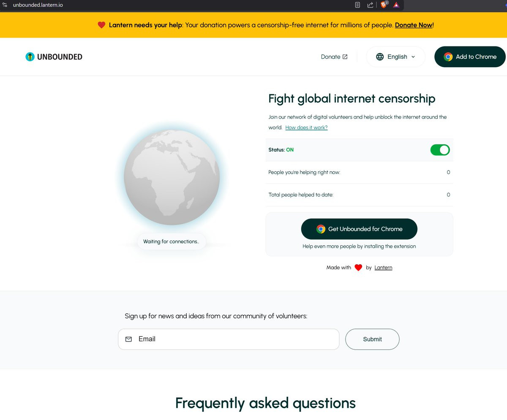This screenshot has height=420, width=507.
Task: Click the Unbounded lantern logo
Action: point(30,57)
